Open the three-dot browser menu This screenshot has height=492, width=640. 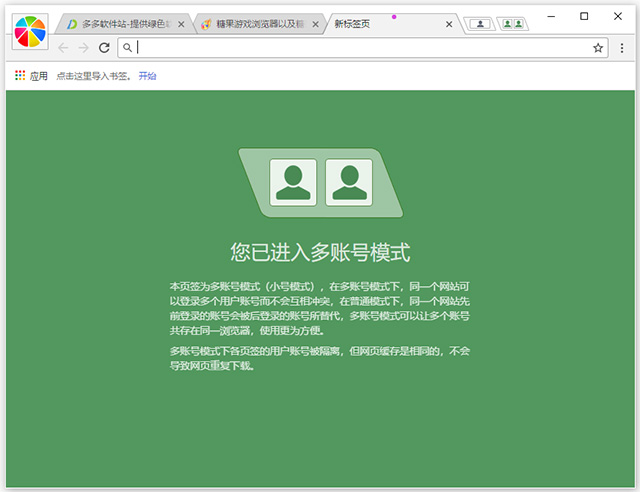[x=622, y=48]
